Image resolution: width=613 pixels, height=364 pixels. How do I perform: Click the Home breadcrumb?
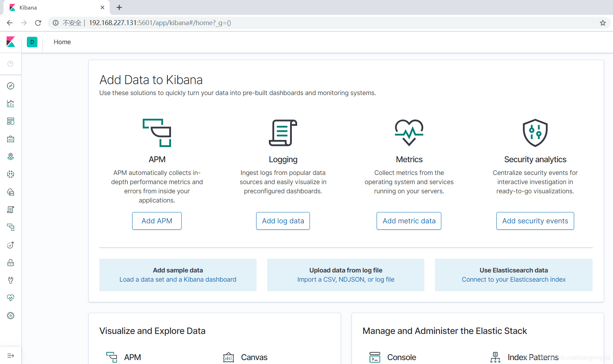tap(62, 42)
